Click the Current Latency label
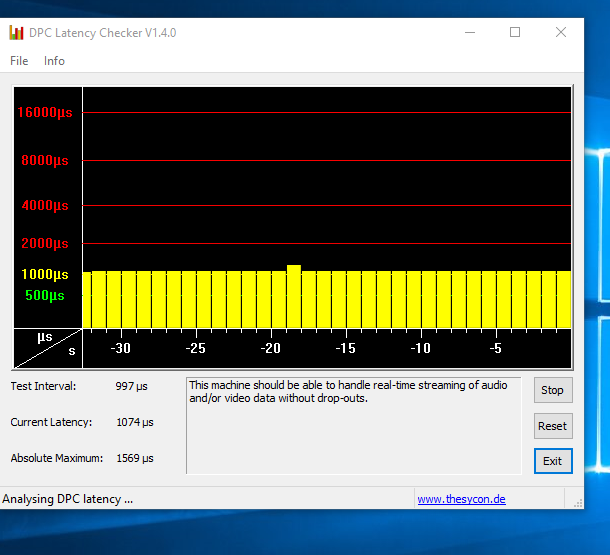Screen dimensions: 610x555 (51, 422)
